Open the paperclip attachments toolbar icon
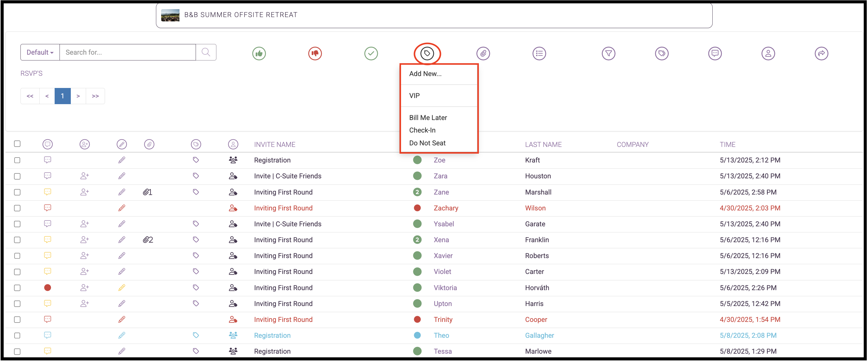Screen dimensions: 868x361 (483, 53)
